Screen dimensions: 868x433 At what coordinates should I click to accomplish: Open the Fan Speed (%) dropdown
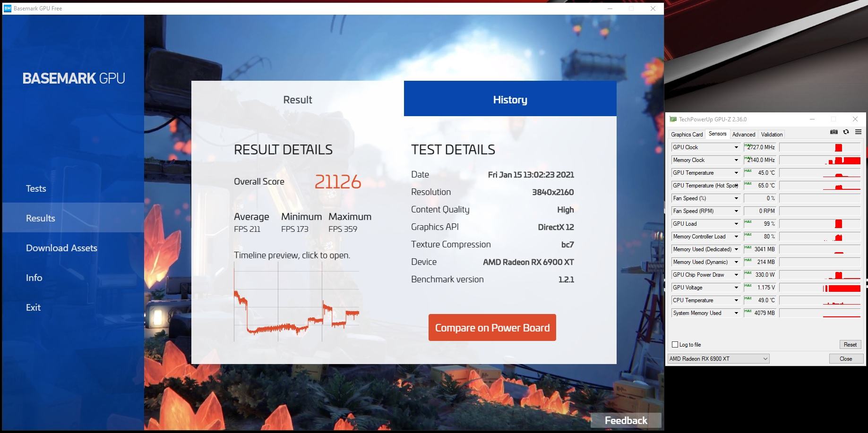pyautogui.click(x=736, y=198)
